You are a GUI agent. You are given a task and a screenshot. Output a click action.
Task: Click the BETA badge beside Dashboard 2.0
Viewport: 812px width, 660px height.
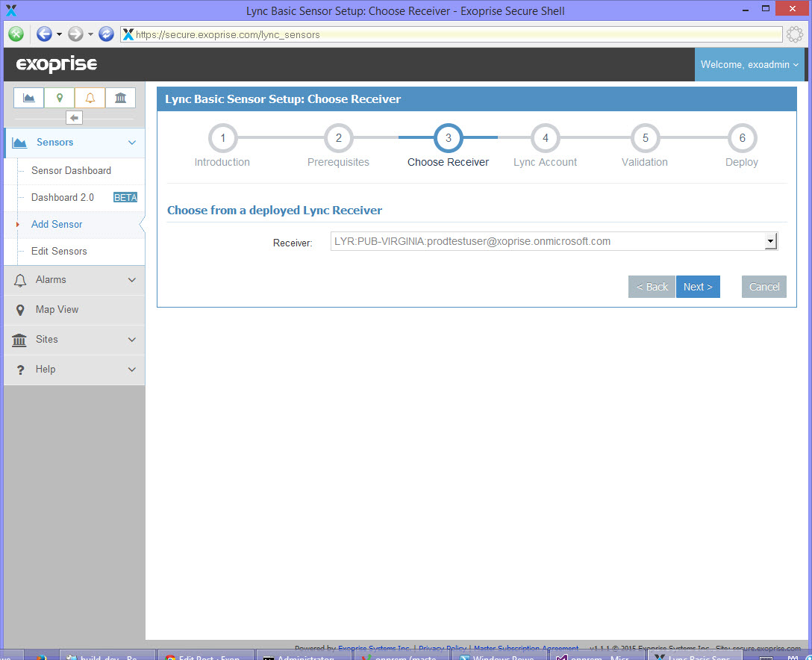pos(125,197)
